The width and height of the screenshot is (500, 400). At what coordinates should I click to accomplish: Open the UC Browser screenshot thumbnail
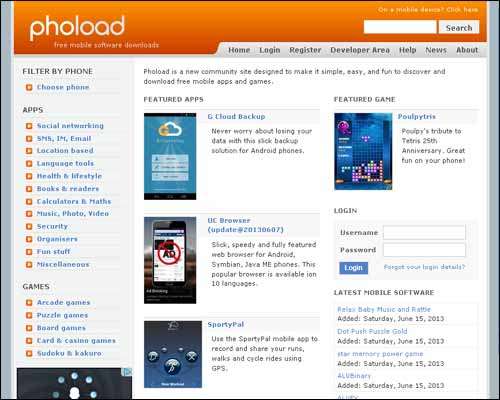[x=170, y=260]
